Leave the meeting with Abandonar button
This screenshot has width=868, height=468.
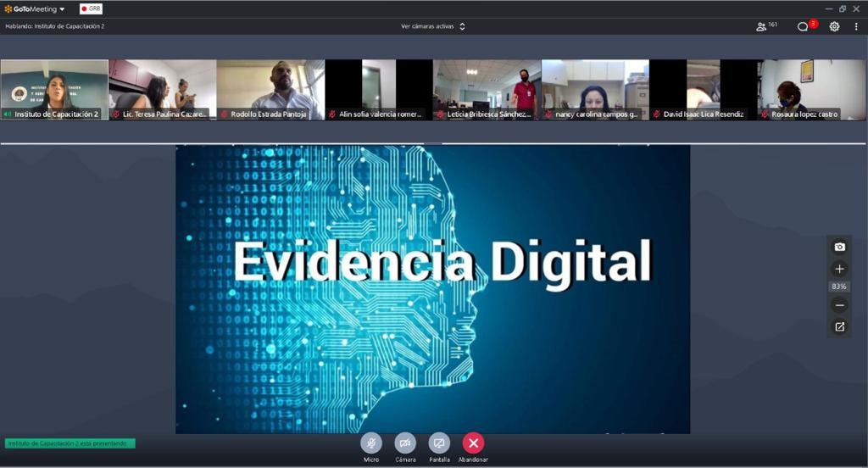click(x=473, y=443)
